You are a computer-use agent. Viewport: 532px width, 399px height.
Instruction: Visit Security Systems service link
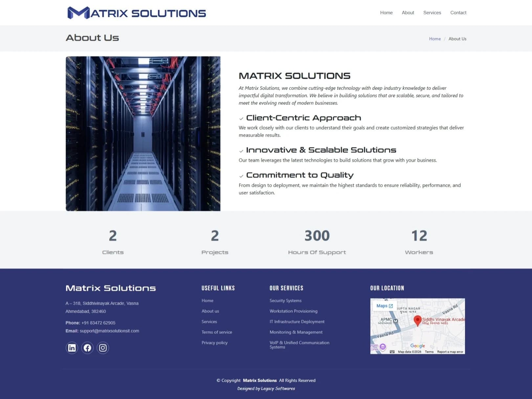285,300
